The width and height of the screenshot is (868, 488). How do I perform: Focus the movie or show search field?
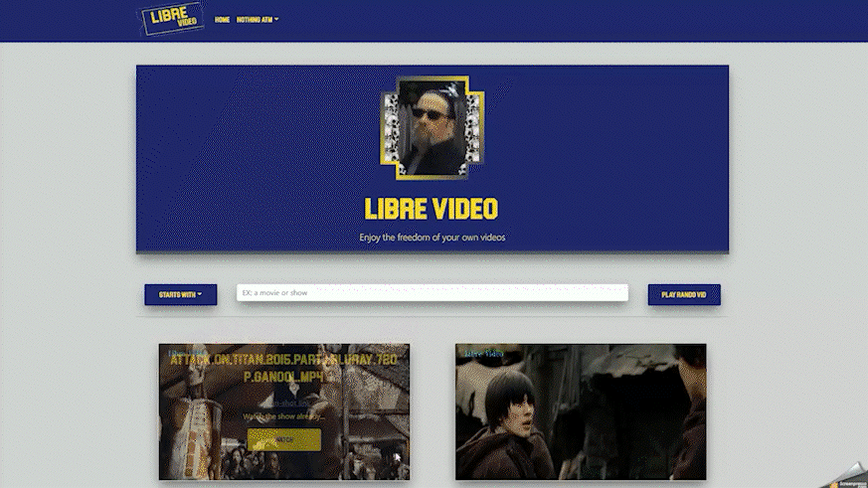click(x=433, y=292)
